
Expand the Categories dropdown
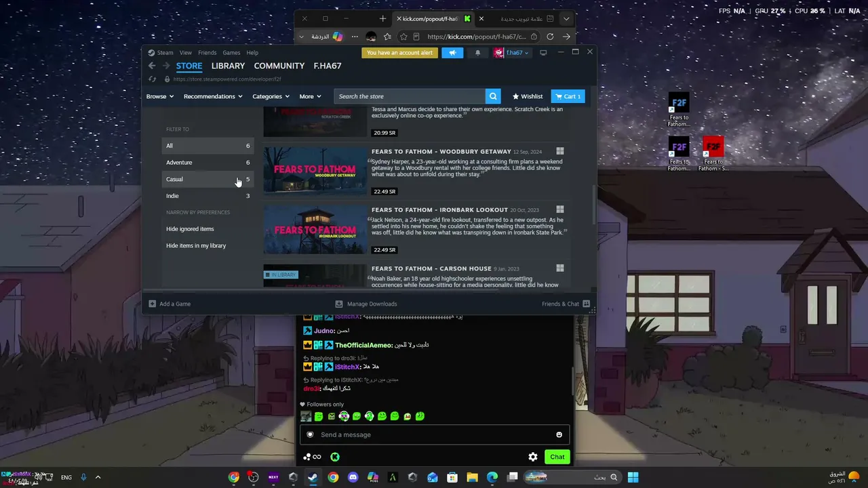[271, 96]
